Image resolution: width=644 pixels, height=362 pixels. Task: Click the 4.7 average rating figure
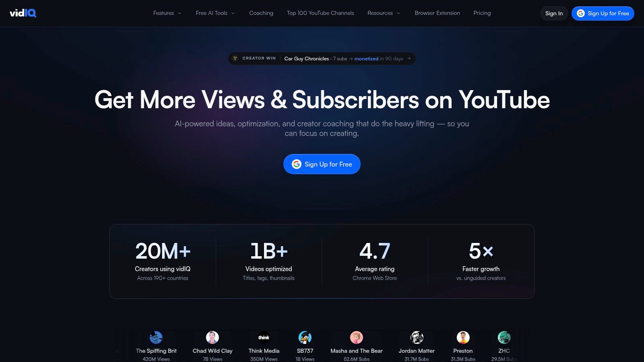pos(375,251)
